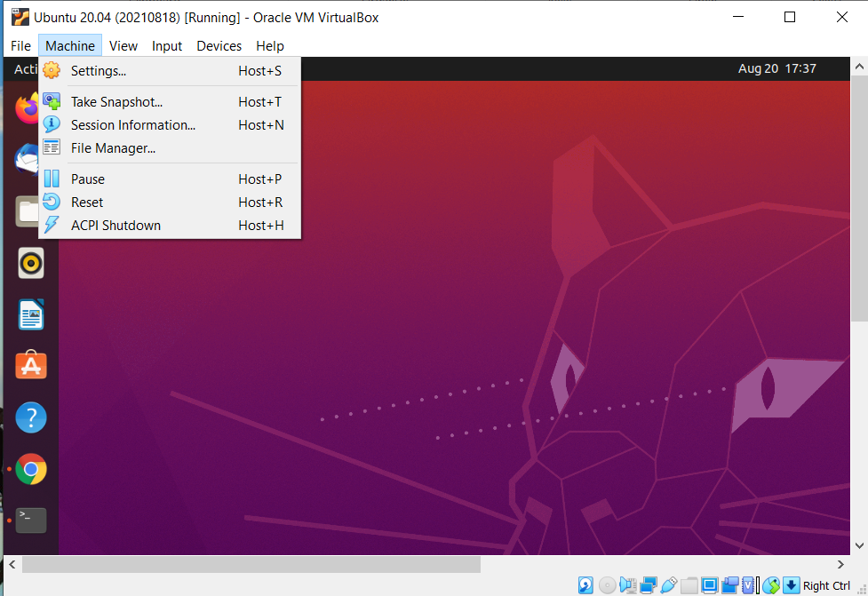The width and height of the screenshot is (868, 596).
Task: Open the Help menu
Action: tap(270, 46)
